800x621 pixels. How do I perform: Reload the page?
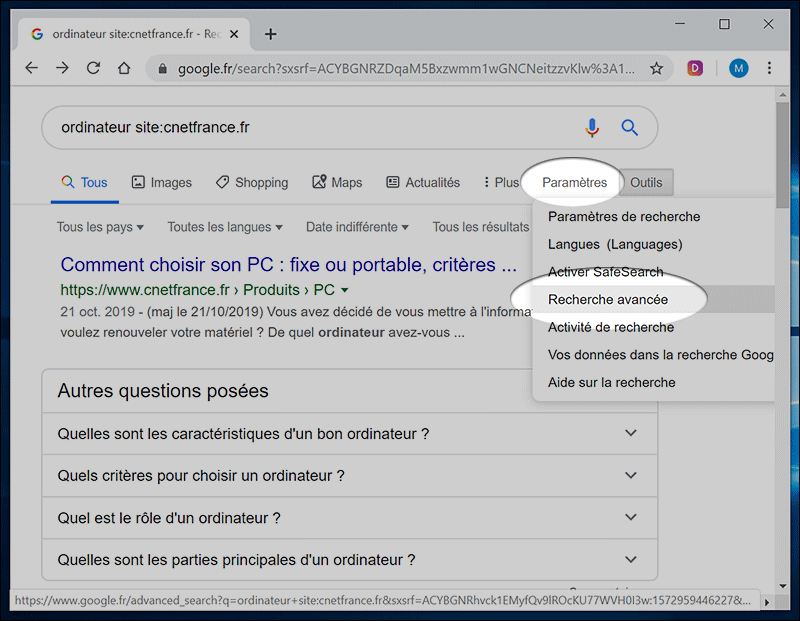[94, 67]
